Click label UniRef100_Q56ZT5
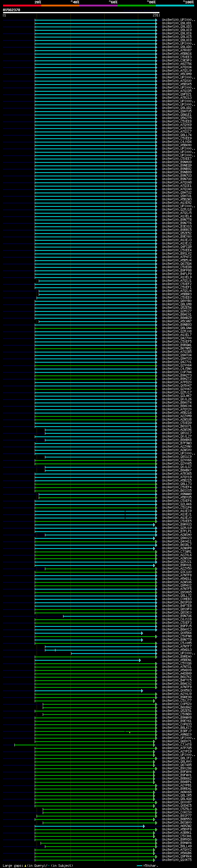 (x=177, y=118)
